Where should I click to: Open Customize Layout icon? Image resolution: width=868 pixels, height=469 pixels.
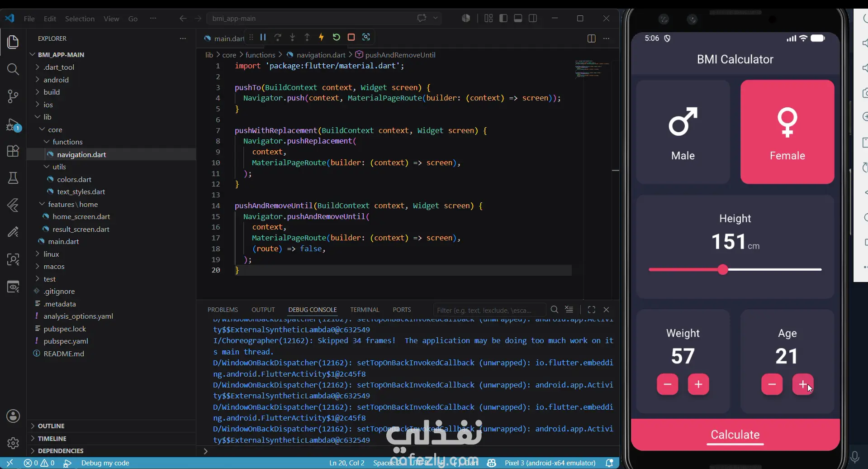(x=489, y=18)
